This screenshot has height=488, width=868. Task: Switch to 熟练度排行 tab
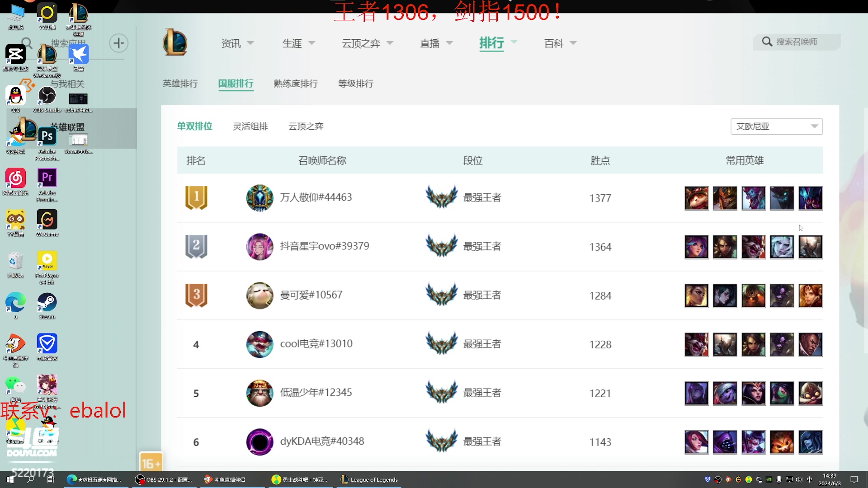coord(296,84)
